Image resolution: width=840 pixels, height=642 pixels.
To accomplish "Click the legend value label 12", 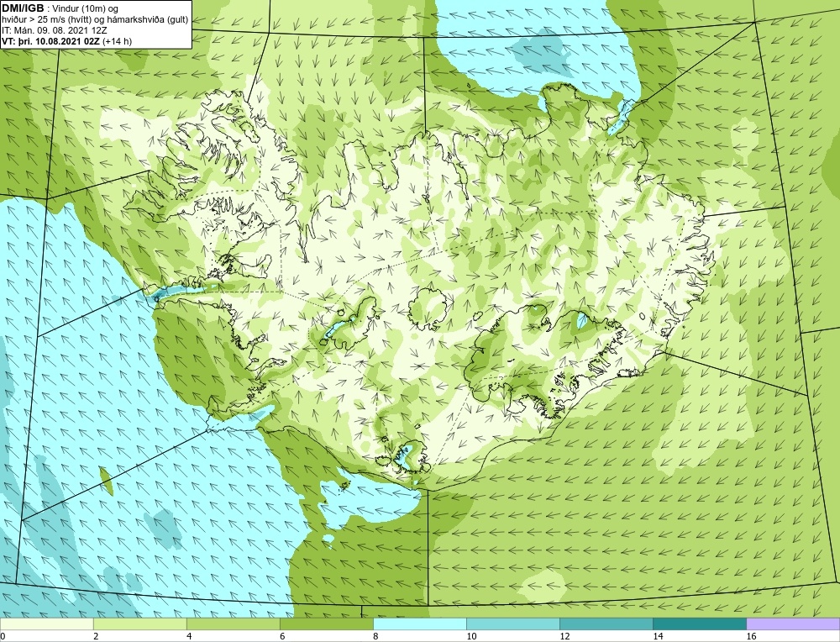I will (x=564, y=636).
